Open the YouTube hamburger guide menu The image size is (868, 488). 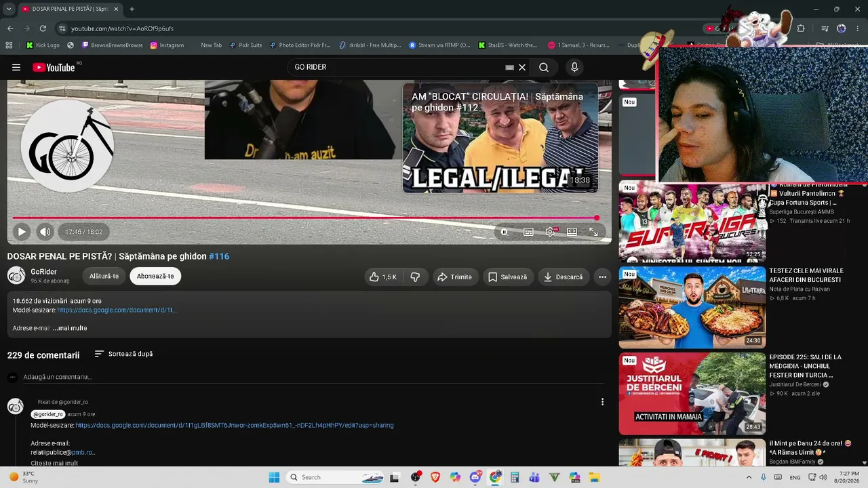[x=16, y=67]
